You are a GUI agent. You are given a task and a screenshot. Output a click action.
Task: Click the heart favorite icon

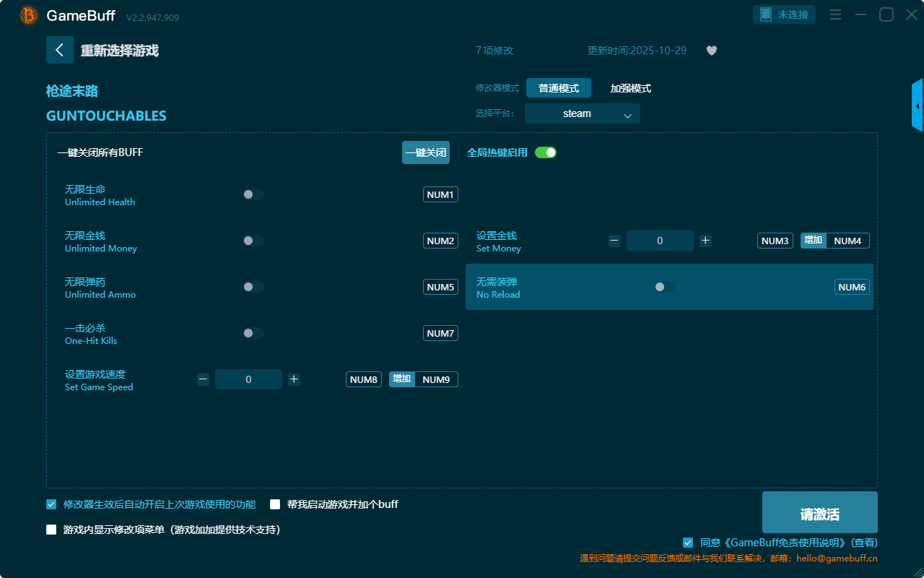pos(711,51)
